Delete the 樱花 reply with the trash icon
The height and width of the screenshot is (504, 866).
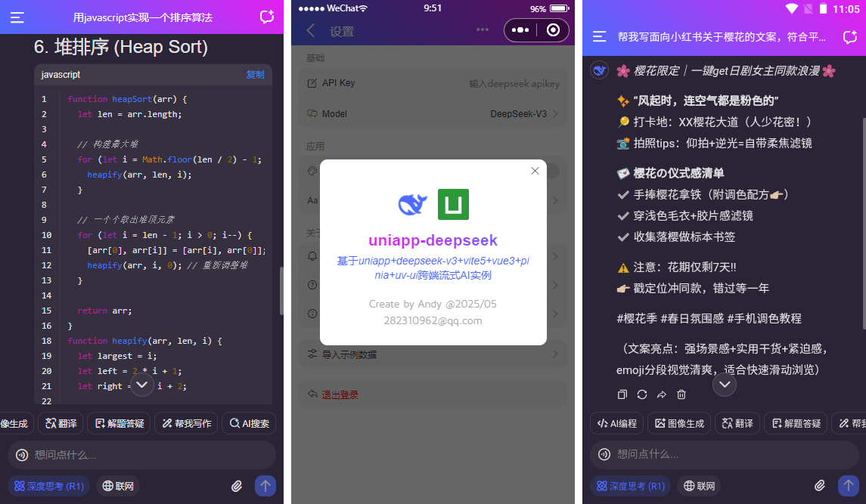click(681, 394)
